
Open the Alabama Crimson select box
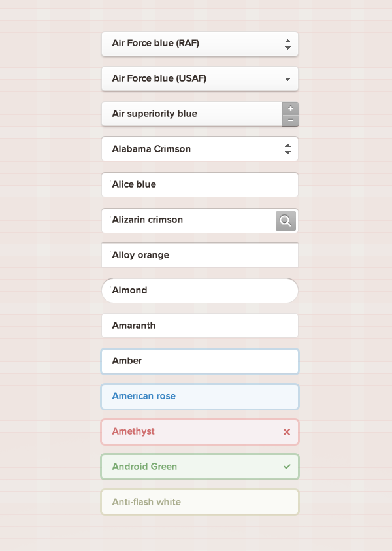(x=189, y=149)
